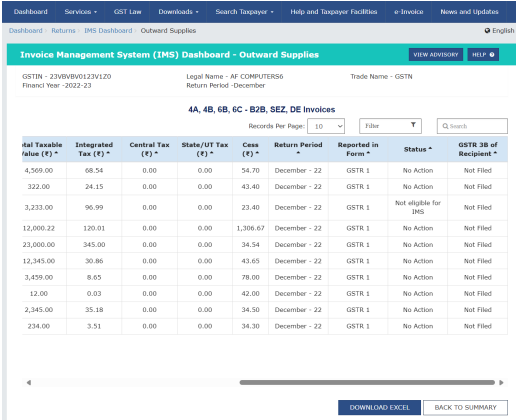Go to Returns breadcrumb link
Screen dimensions: 519x420
pyautogui.click(x=63, y=31)
